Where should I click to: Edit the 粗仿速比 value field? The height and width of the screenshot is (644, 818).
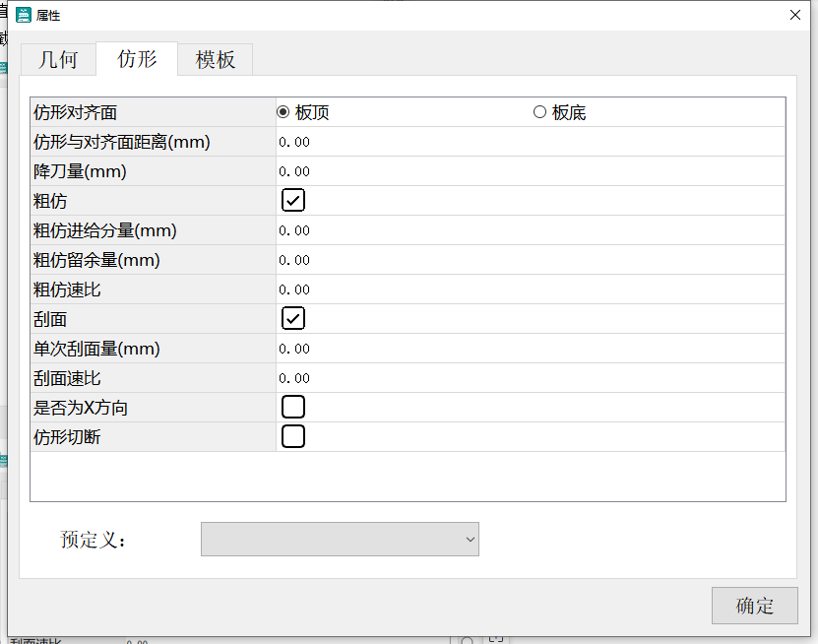[443, 289]
